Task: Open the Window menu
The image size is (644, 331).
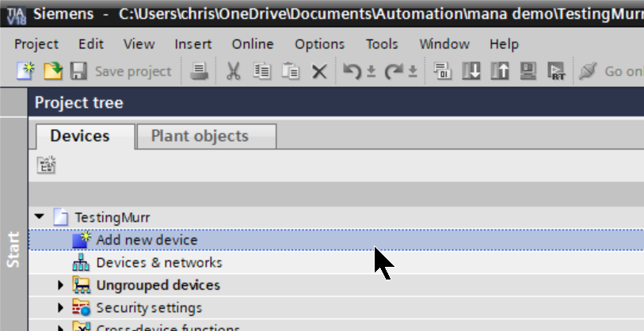Action: (x=444, y=44)
